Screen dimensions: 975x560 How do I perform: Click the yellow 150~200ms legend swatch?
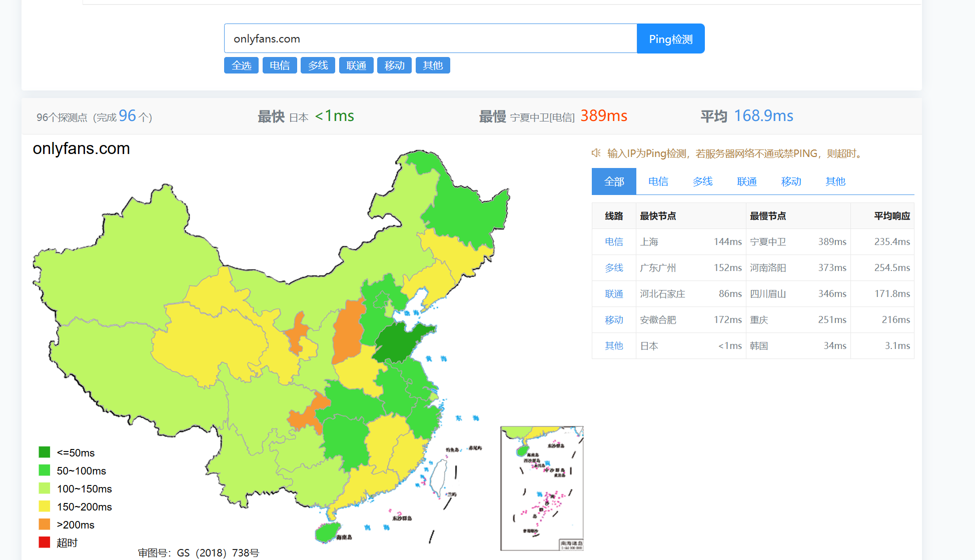45,506
